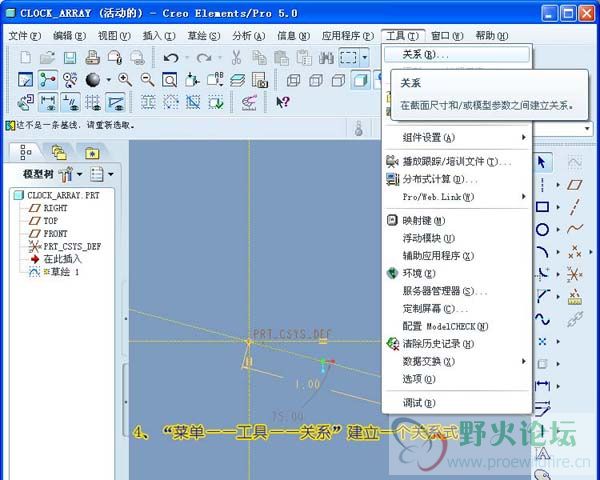Toggle the sketch grid display
The image size is (600, 480).
point(93,102)
